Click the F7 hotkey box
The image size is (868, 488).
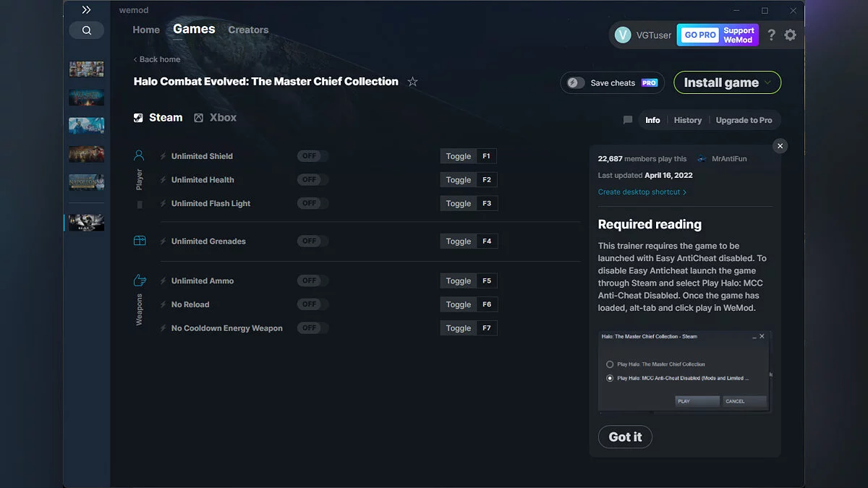[487, 328]
